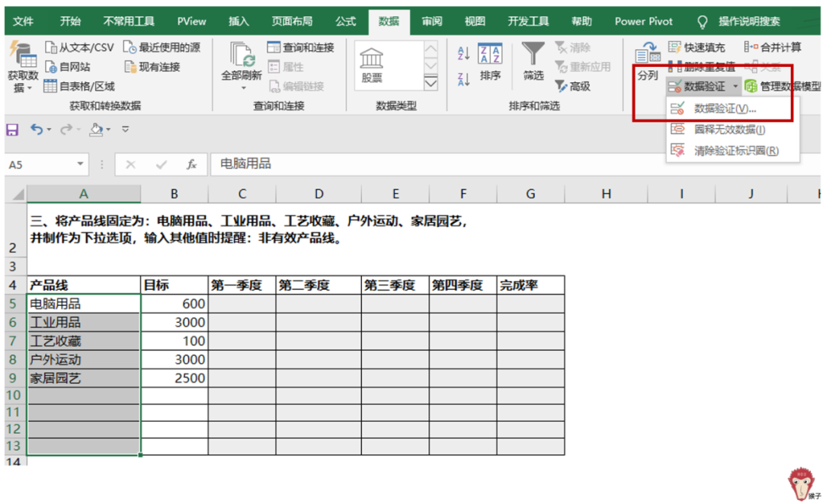Sort ascending with the A-Z icon

pos(463,53)
